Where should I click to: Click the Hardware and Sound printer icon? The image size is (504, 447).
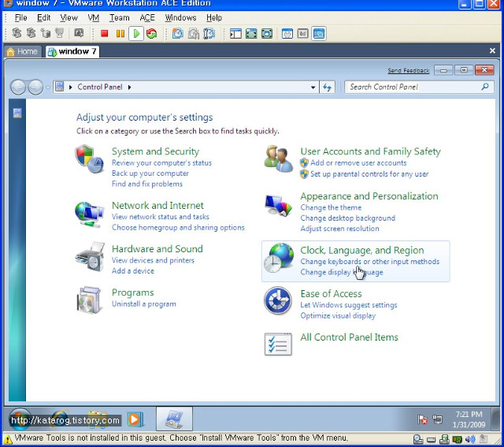point(90,257)
